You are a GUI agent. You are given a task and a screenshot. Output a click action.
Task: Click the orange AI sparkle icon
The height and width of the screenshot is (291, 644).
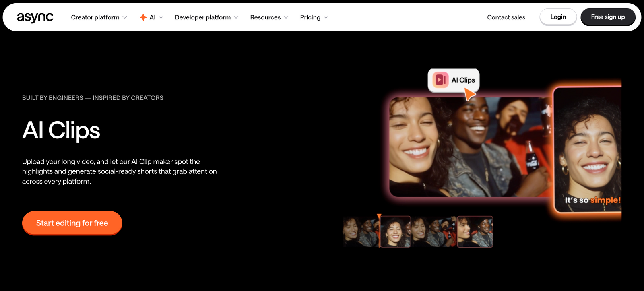pos(143,17)
